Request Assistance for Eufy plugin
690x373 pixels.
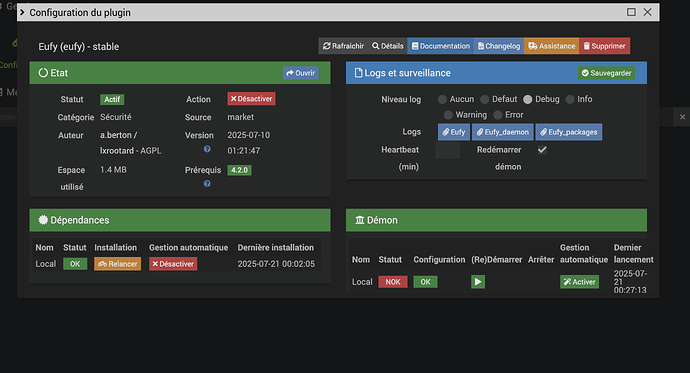tap(551, 46)
